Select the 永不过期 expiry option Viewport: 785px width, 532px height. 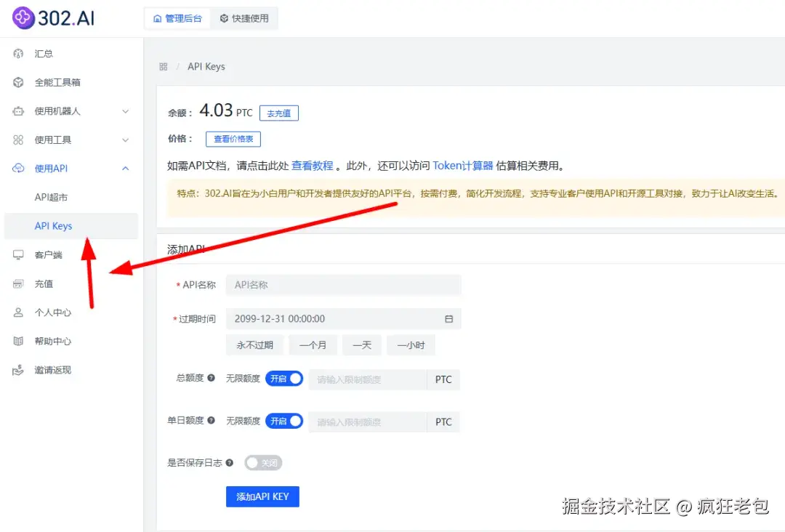point(254,345)
